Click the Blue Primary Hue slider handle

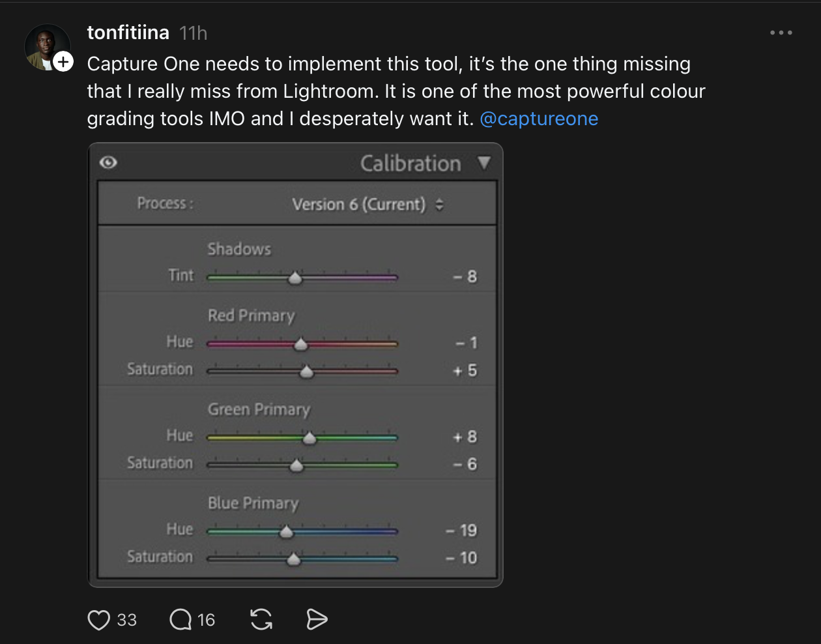click(x=286, y=532)
